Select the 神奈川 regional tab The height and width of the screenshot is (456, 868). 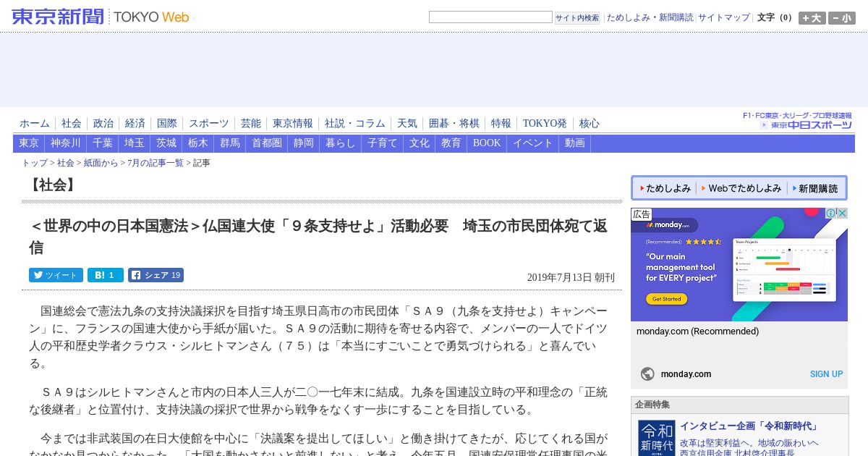(x=66, y=143)
